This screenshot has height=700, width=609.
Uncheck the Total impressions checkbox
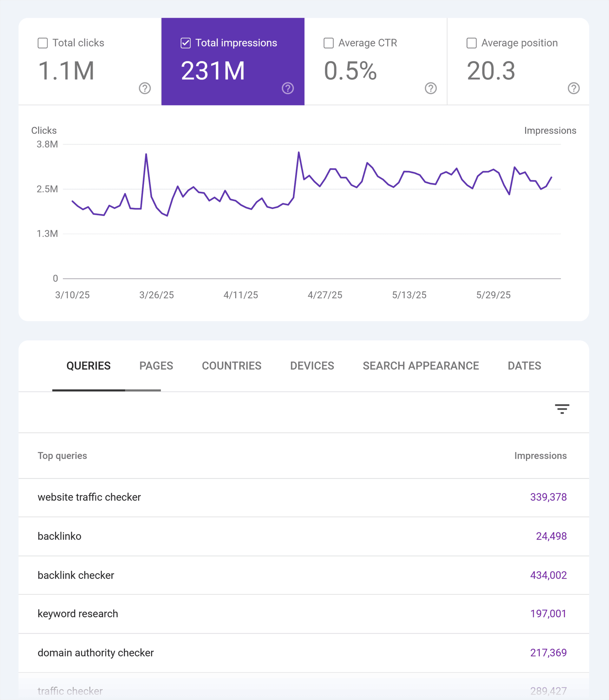click(x=186, y=43)
